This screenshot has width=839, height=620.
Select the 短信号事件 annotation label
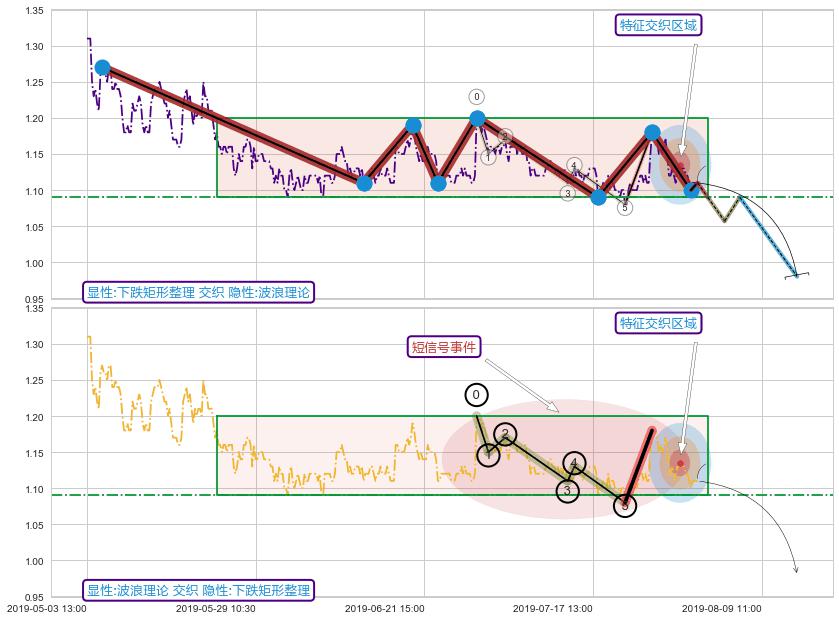coord(445,347)
